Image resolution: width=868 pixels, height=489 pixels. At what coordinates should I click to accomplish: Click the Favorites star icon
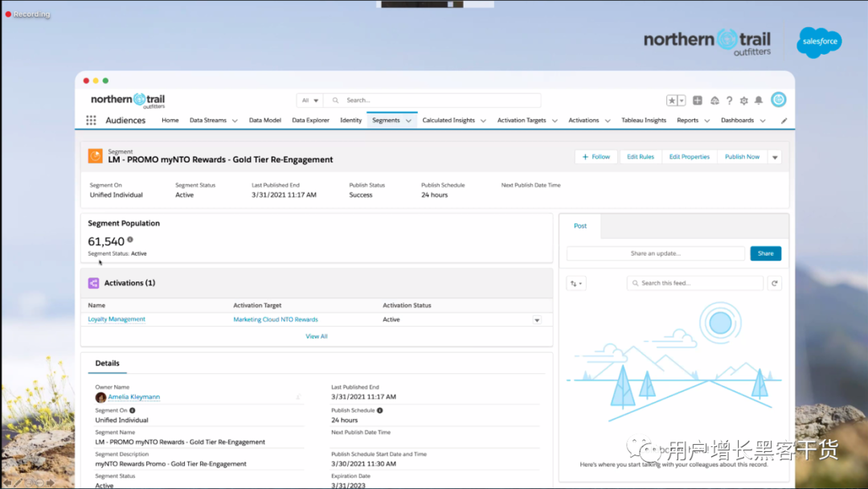click(671, 101)
